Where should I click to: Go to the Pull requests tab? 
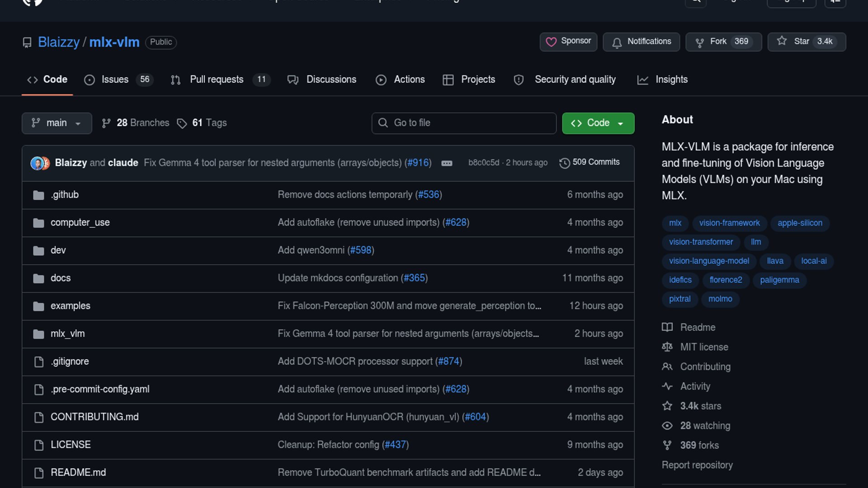(x=217, y=80)
